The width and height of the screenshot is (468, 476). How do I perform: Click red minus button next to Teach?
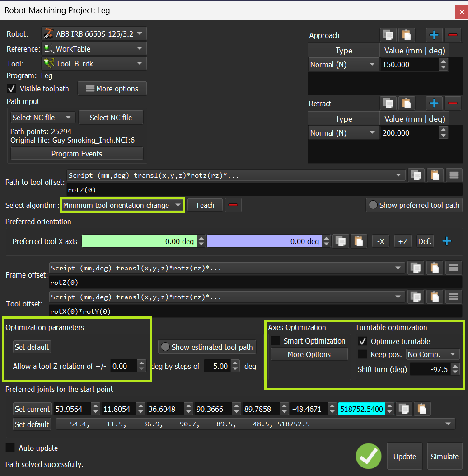coord(233,205)
